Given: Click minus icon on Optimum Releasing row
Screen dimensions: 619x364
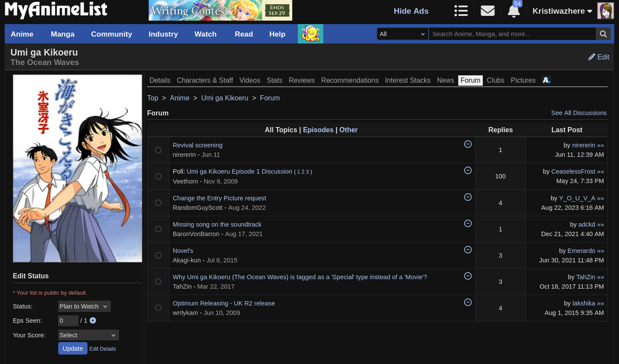Looking at the screenshot, I should click(468, 302).
